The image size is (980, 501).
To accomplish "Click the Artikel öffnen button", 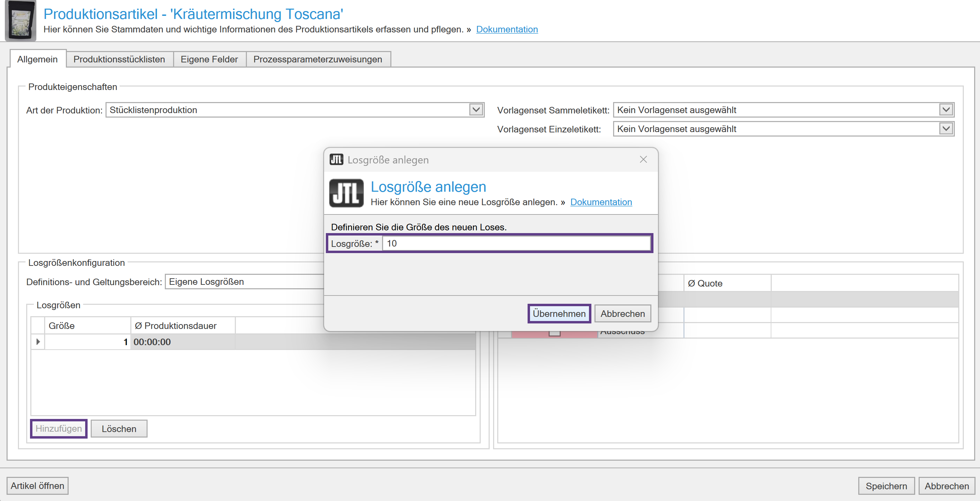I will pyautogui.click(x=37, y=486).
